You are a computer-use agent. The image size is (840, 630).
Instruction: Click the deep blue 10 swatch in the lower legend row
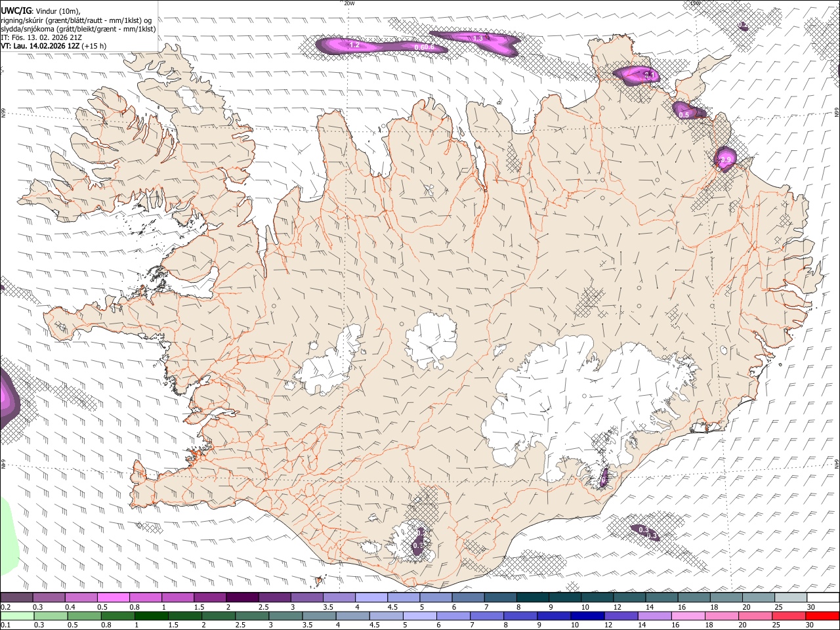coord(587,616)
